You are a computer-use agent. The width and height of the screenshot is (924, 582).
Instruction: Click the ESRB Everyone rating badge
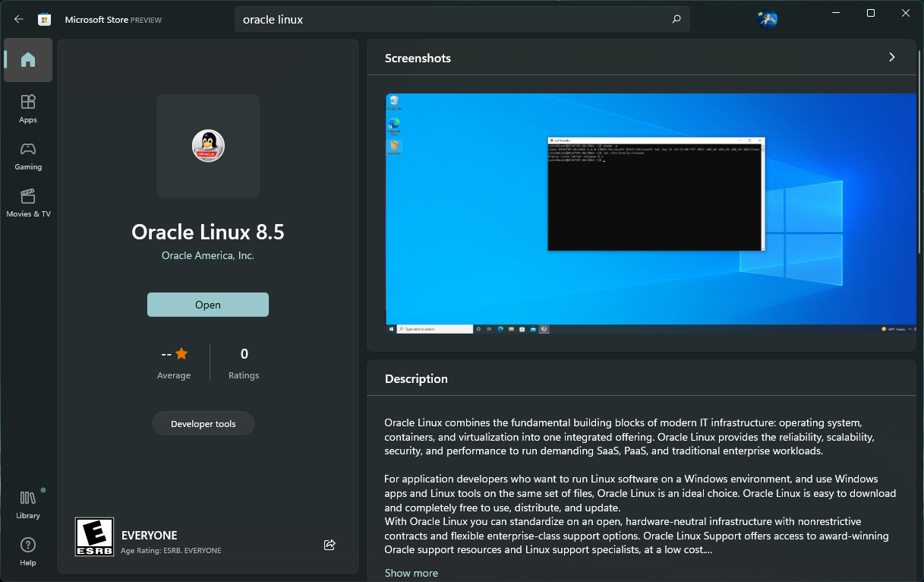tap(94, 537)
